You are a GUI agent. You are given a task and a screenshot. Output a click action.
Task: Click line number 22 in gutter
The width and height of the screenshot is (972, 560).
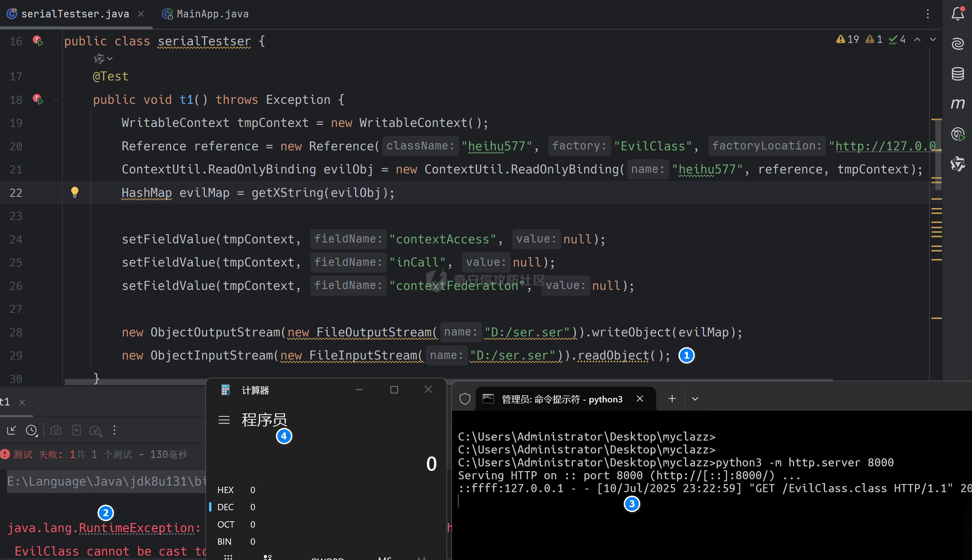click(16, 193)
